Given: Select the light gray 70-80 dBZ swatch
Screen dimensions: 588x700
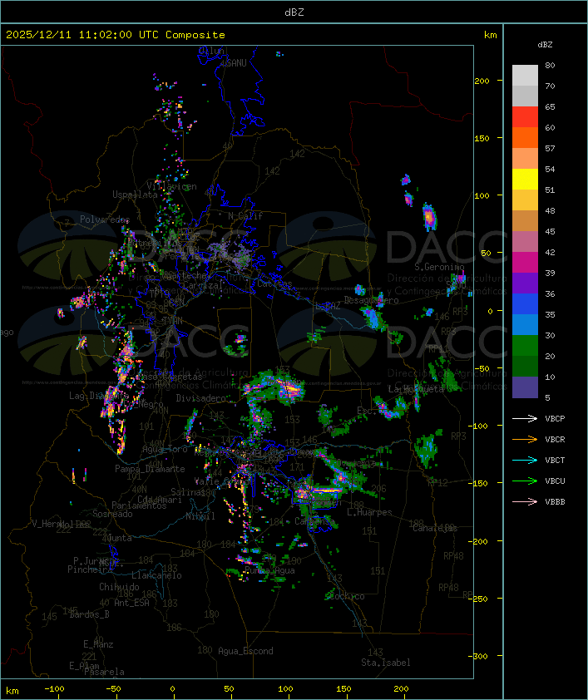Looking at the screenshot, I should pyautogui.click(x=525, y=76).
